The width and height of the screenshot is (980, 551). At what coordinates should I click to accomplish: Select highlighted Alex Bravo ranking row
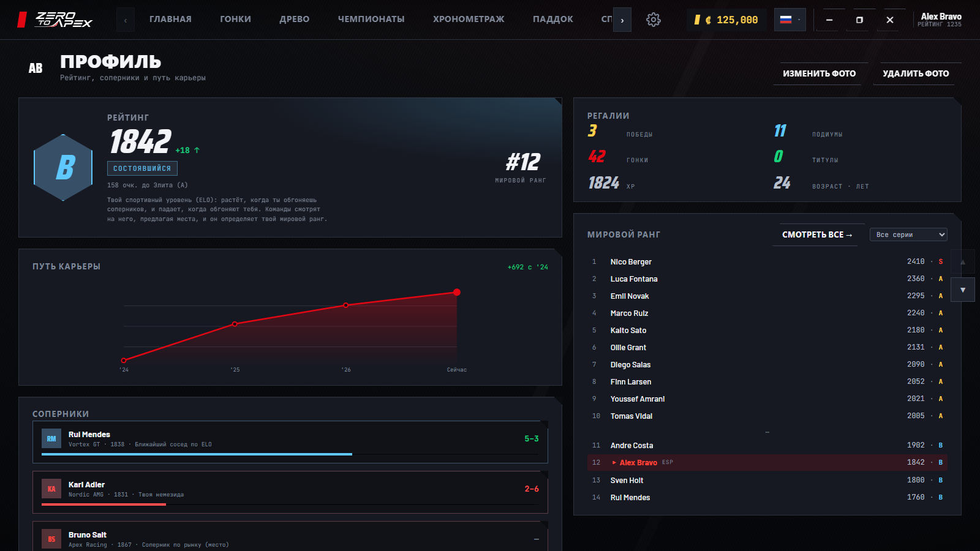pyautogui.click(x=767, y=462)
